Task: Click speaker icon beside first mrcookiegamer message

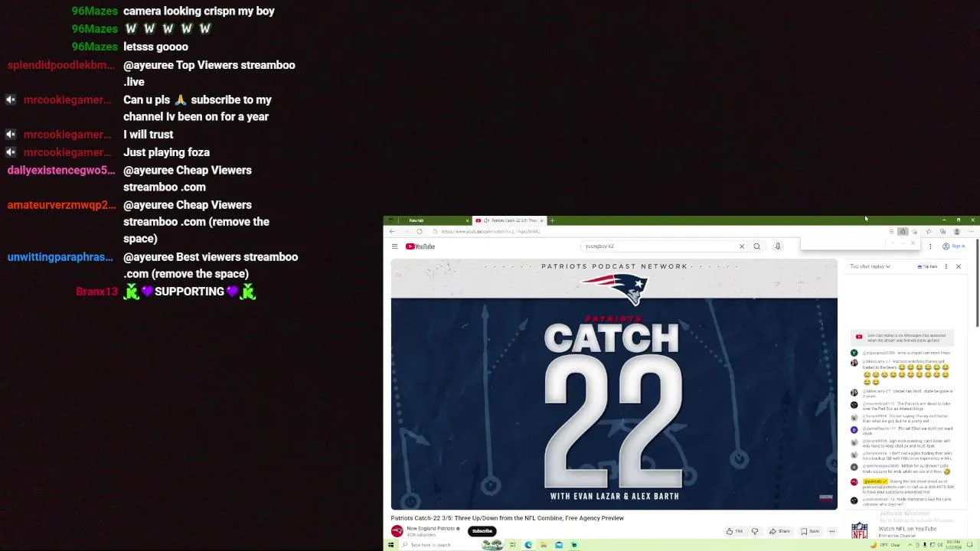Action: [x=11, y=99]
